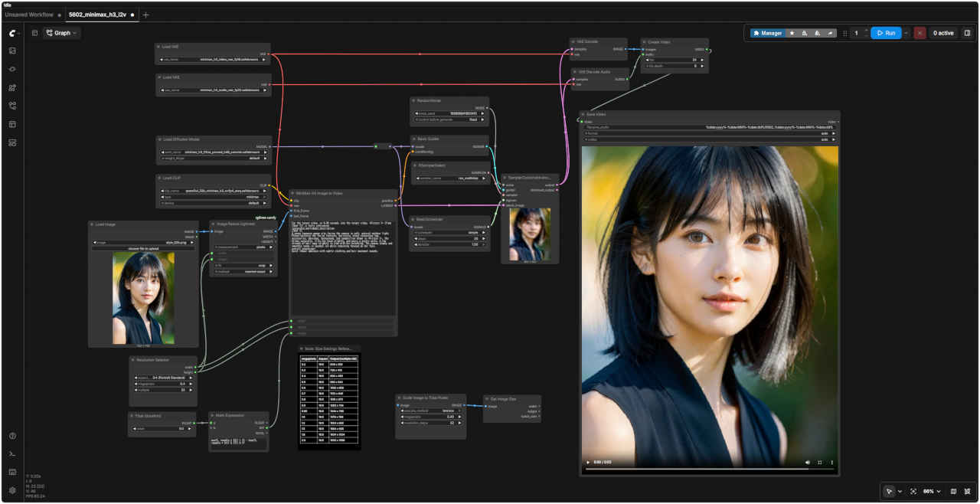Collapse the Load CLIP node
The width and height of the screenshot is (980, 504).
[158, 178]
